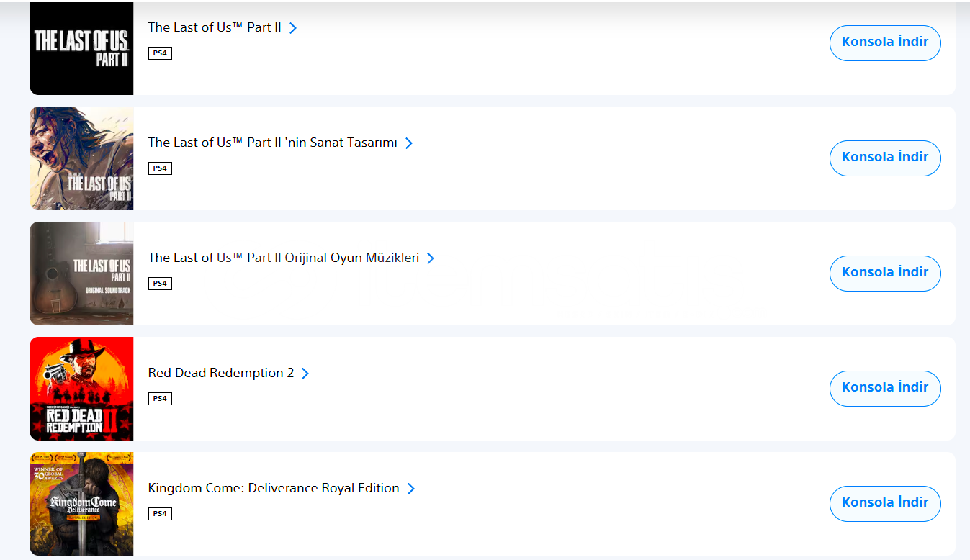Open the Red Dead Redemption 2 title link

pyautogui.click(x=220, y=373)
